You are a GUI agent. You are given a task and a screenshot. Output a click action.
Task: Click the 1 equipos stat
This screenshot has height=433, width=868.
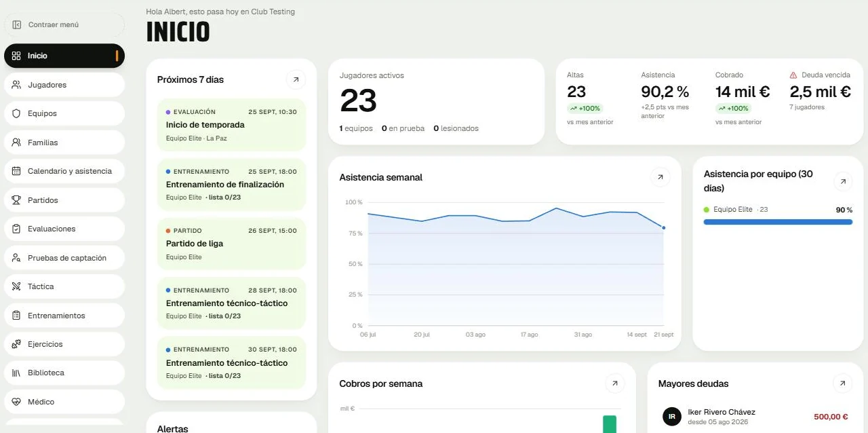click(x=356, y=128)
